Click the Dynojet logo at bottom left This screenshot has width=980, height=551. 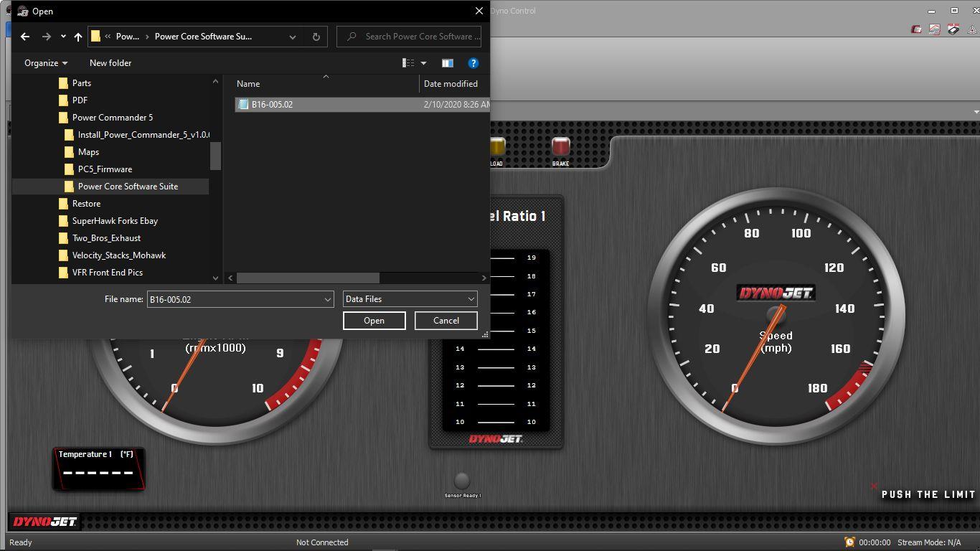[x=44, y=522]
